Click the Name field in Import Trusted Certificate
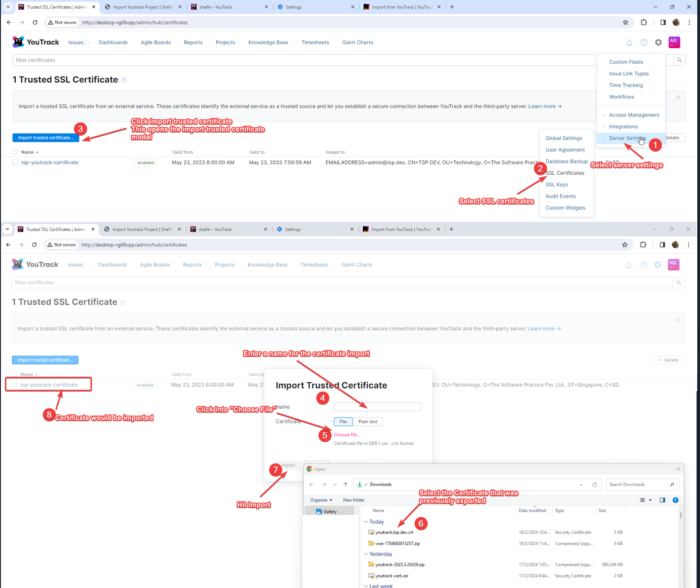Viewport: 700px width, 588px height. 377,407
